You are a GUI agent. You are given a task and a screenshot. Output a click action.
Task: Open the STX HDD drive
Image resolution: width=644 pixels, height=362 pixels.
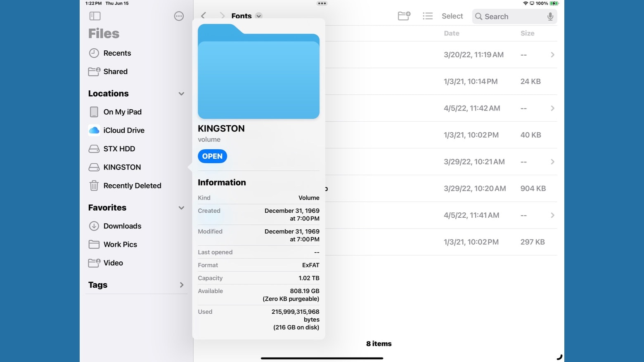pyautogui.click(x=119, y=149)
